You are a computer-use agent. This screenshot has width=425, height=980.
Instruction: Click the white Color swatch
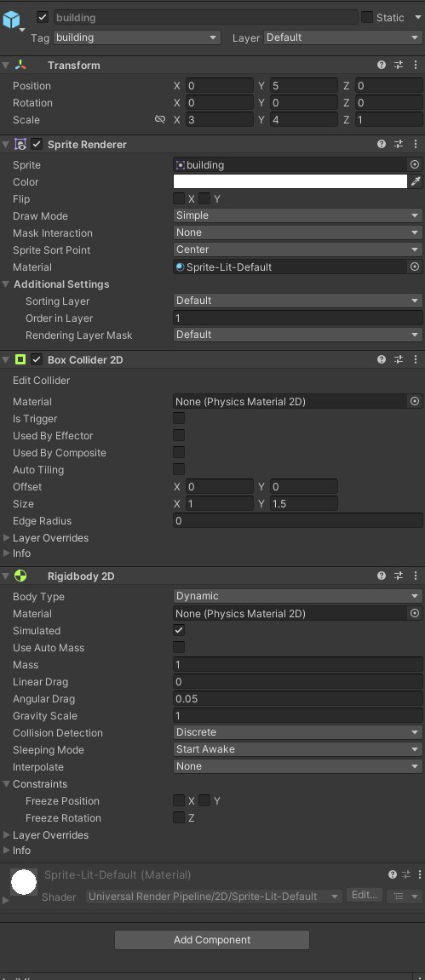pyautogui.click(x=290, y=182)
